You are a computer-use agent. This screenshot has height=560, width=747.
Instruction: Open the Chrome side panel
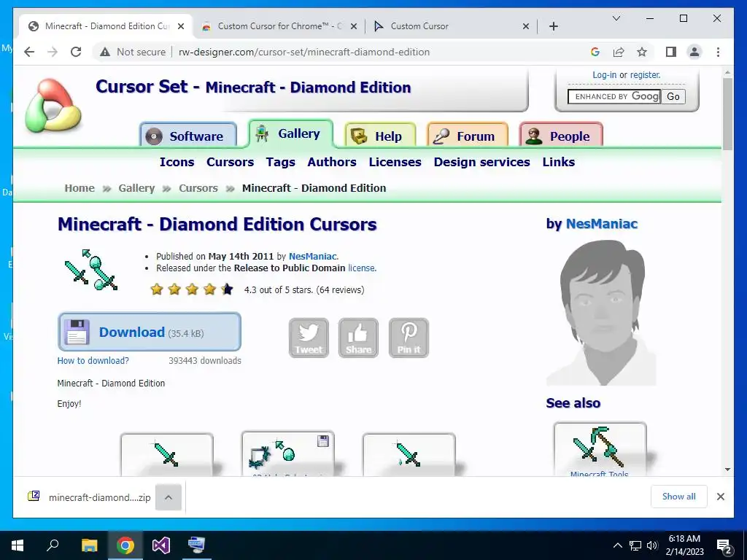click(x=671, y=52)
